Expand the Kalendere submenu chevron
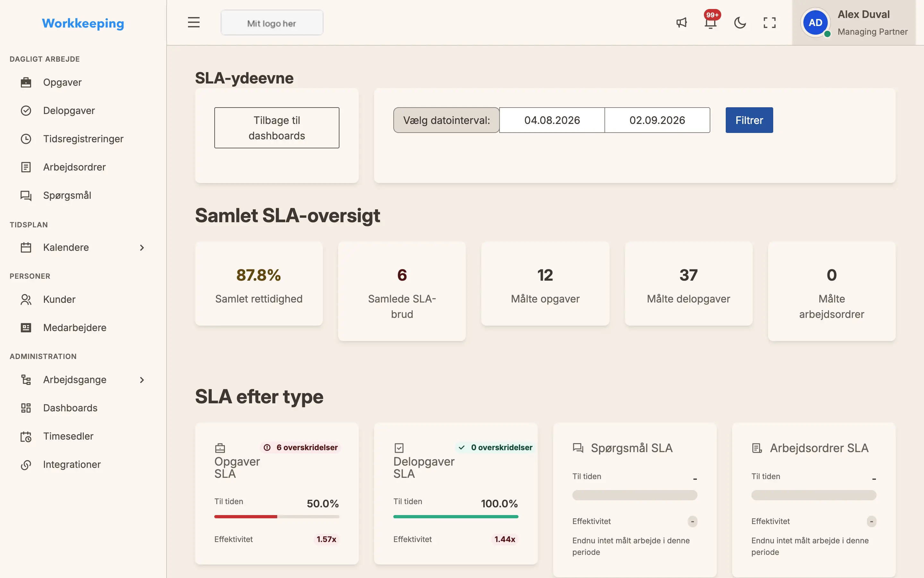 pos(142,247)
